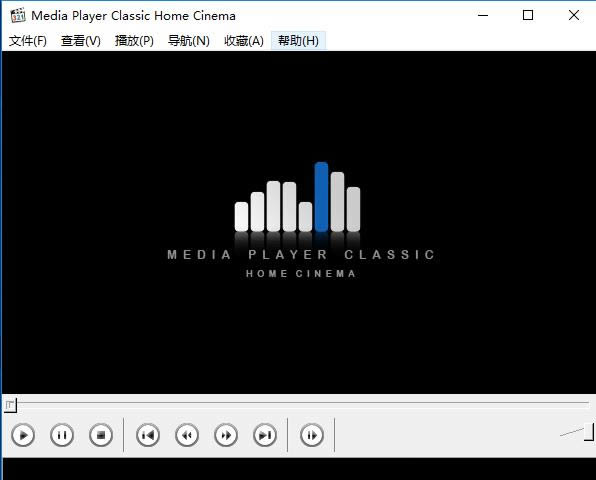Click the volume slider handle
Screen dimensions: 596x480
[589, 432]
